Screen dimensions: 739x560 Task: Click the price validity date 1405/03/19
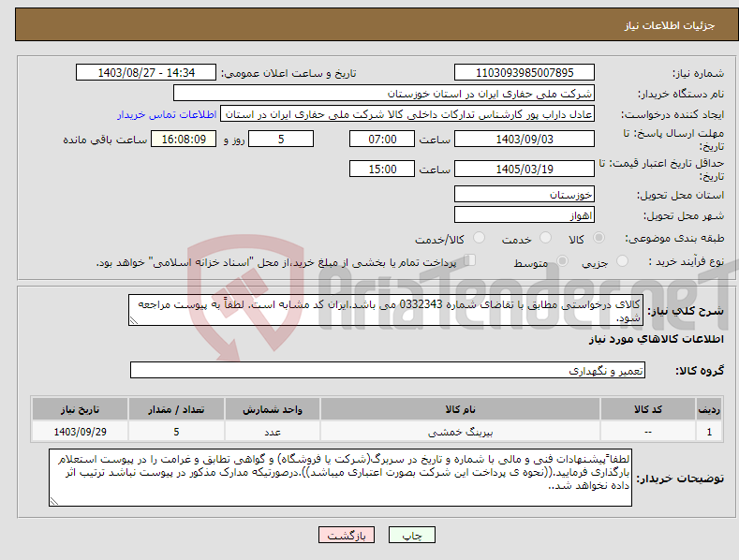click(x=525, y=169)
